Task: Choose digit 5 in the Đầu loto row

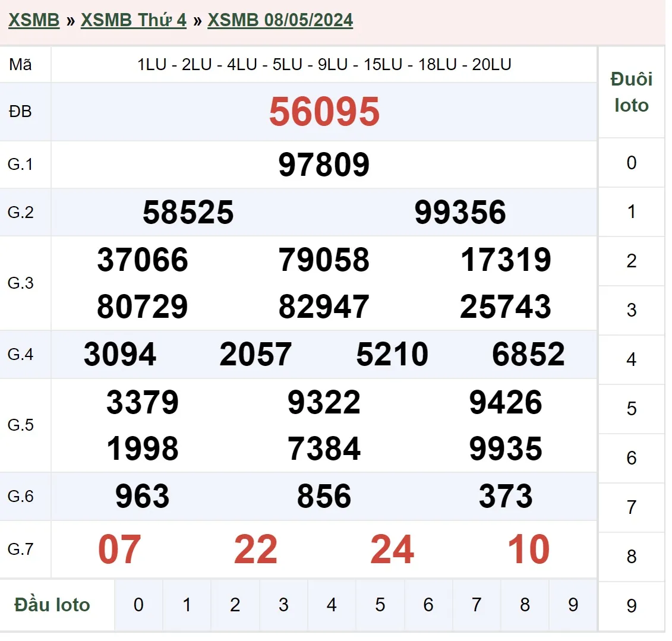Action: [380, 605]
